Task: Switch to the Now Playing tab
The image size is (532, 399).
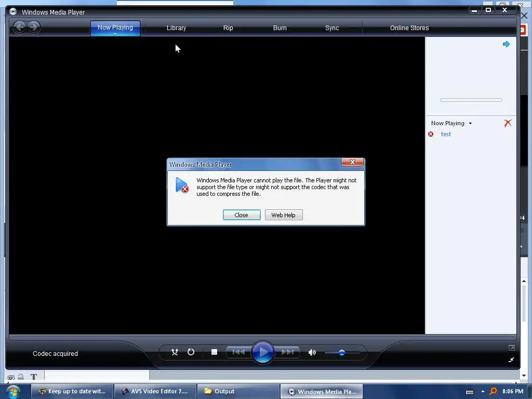Action: 115,28
